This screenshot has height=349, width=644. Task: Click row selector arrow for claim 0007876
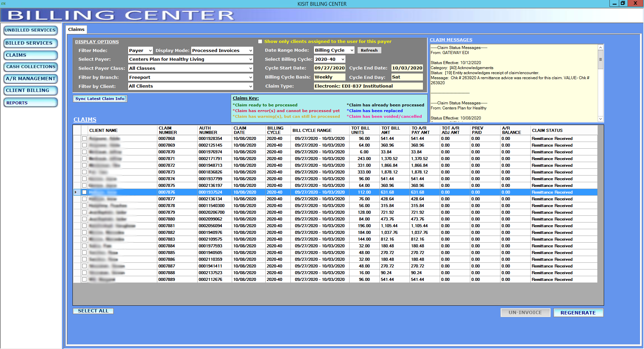(77, 192)
